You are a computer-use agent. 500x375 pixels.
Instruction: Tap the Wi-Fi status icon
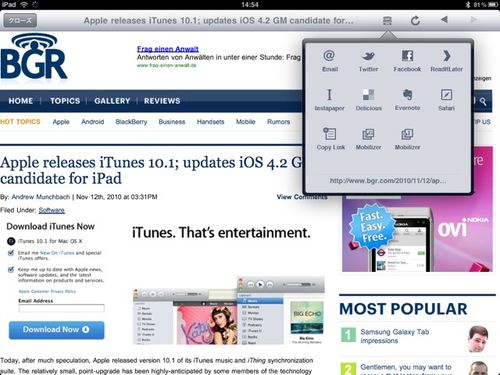pyautogui.click(x=24, y=4)
